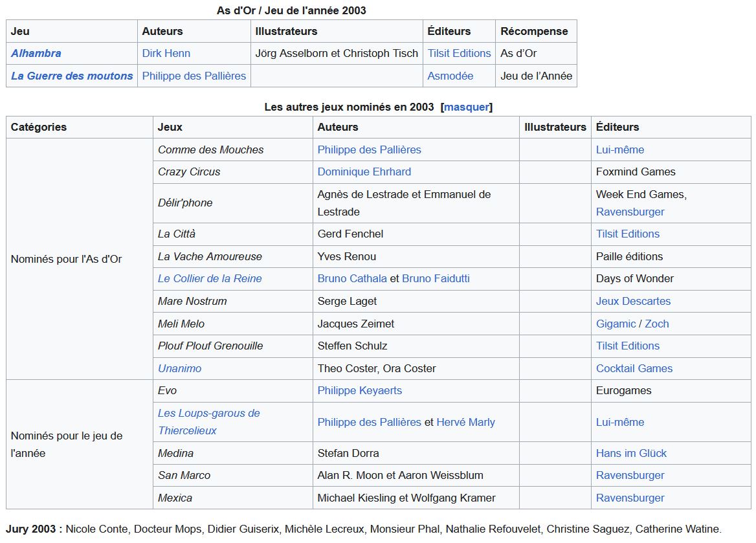Click Alan R. Moon et Aaron Weissblum cell
Viewport: 756px width, 543px height.
point(416,476)
